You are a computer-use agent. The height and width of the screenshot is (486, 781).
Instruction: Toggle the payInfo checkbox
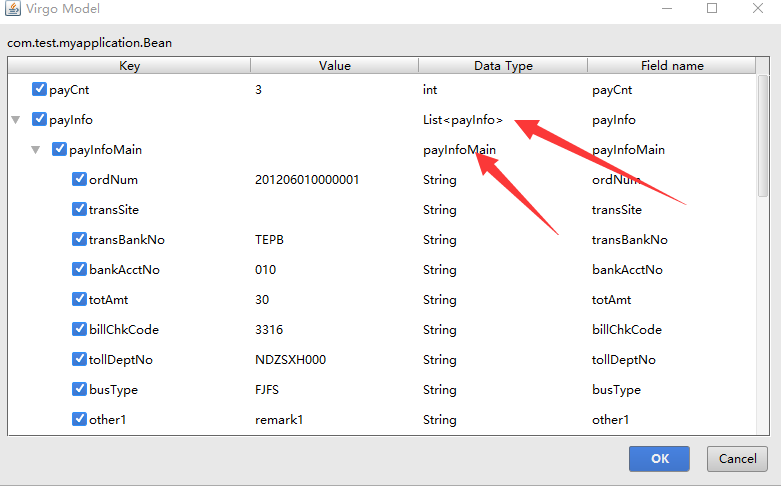click(x=39, y=119)
